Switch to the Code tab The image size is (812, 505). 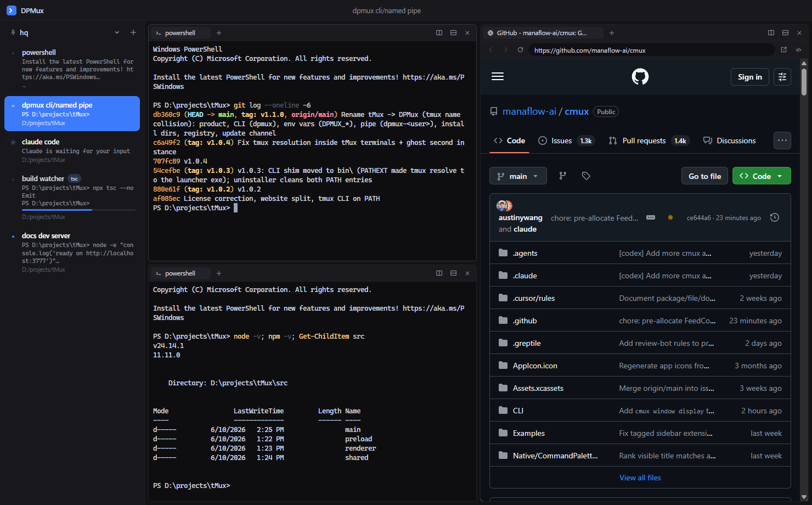[x=510, y=141]
